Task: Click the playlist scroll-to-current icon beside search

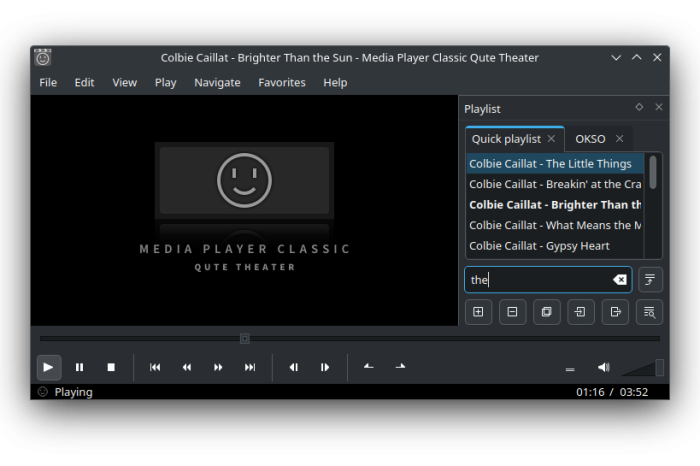Action: click(650, 280)
